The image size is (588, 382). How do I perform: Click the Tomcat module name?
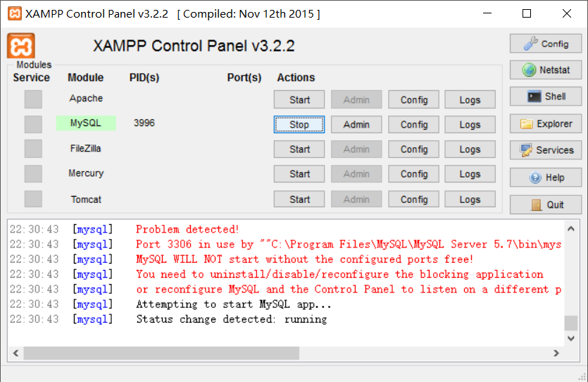(x=86, y=199)
